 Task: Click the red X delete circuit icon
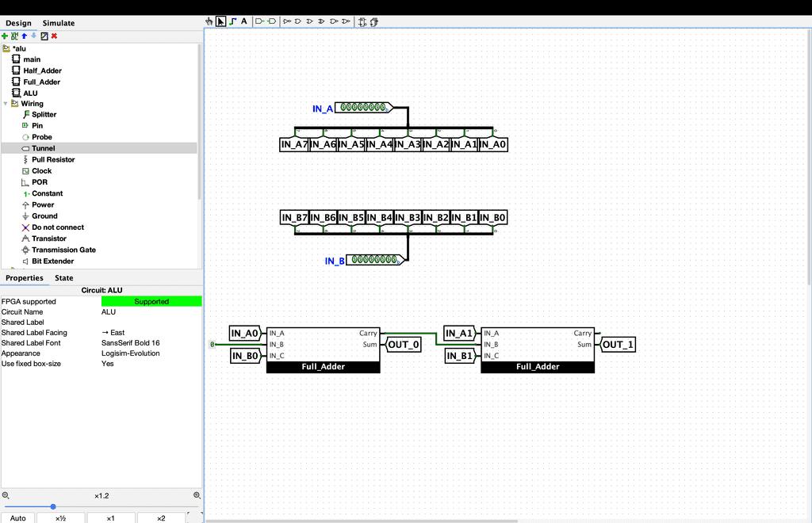click(55, 36)
